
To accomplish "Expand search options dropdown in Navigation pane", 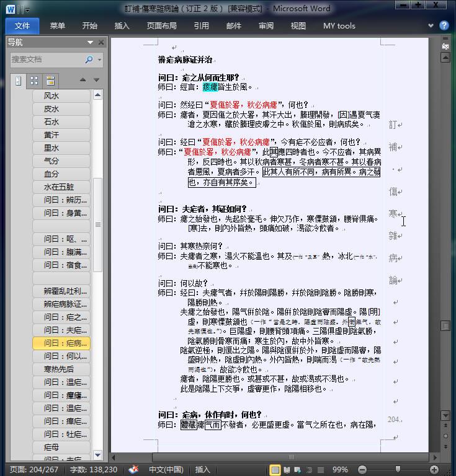I will (x=99, y=59).
